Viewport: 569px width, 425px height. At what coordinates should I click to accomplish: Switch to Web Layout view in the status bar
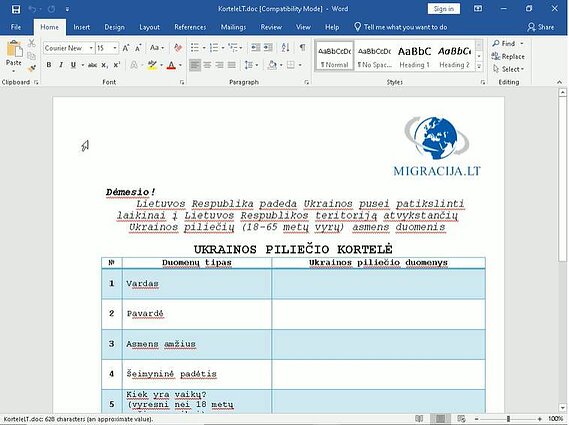(461, 418)
